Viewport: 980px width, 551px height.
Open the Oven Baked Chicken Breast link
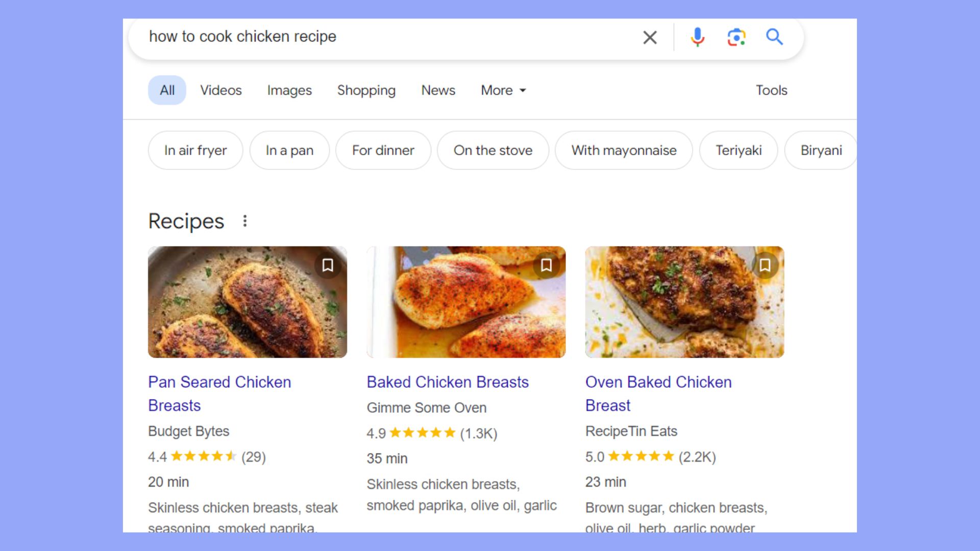pos(658,393)
